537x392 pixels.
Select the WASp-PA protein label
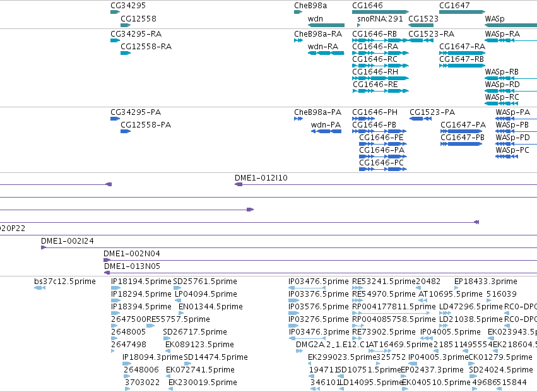[x=512, y=112]
